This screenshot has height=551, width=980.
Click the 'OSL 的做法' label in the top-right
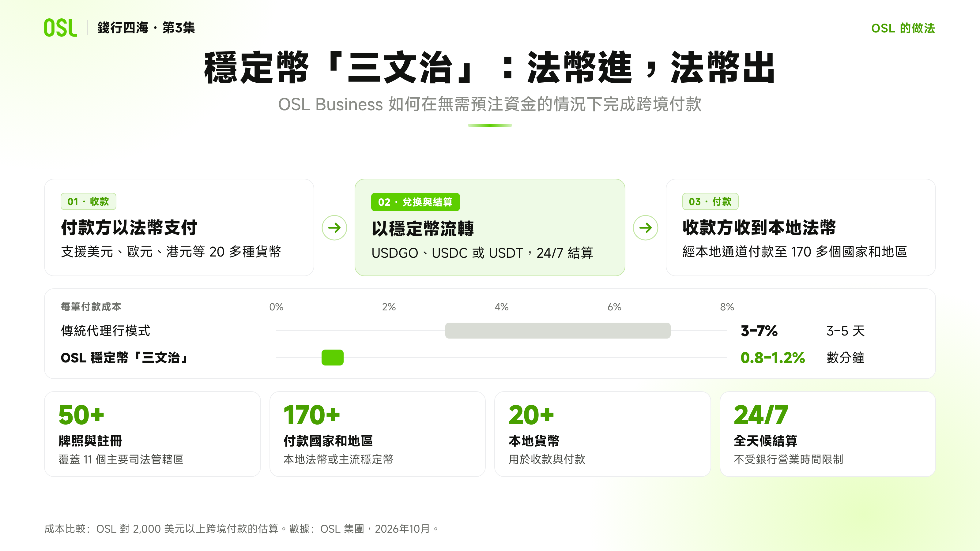(903, 28)
